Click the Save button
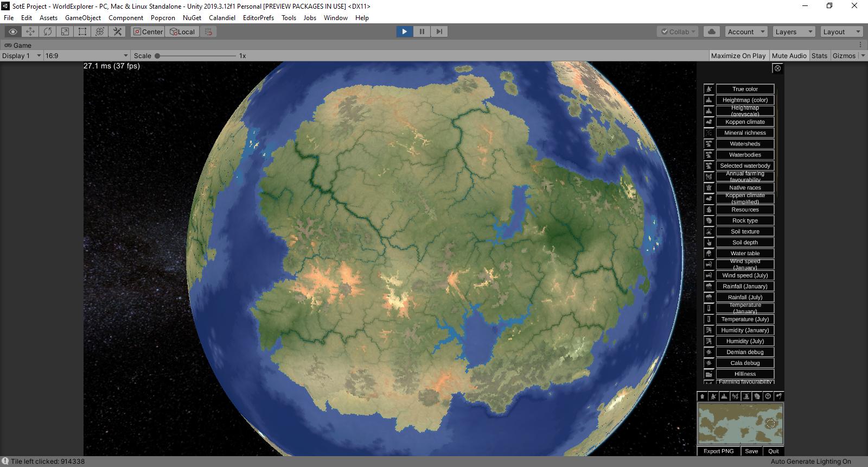868x467 pixels. click(751, 451)
